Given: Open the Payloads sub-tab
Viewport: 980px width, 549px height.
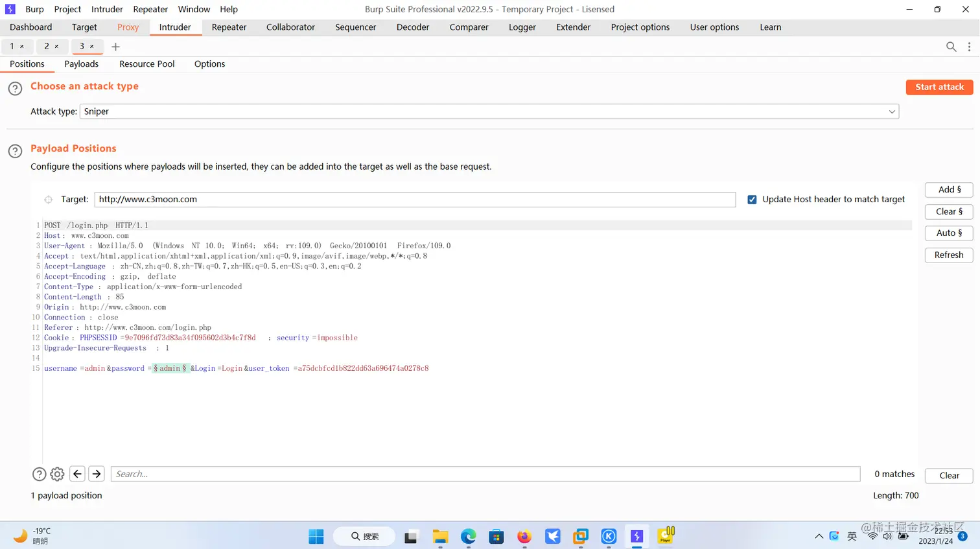Looking at the screenshot, I should 81,64.
